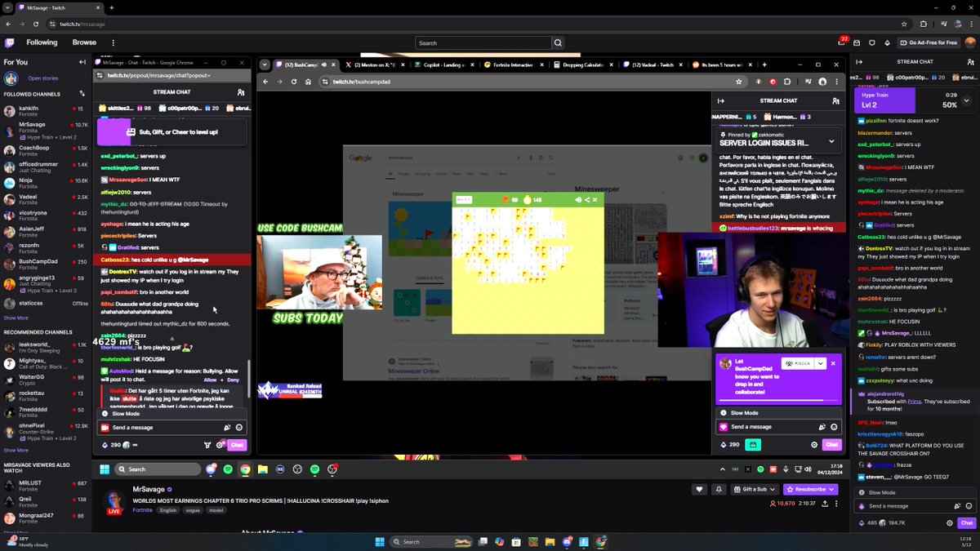
Task: Open the Get Bits diamond icon
Action: (x=888, y=42)
